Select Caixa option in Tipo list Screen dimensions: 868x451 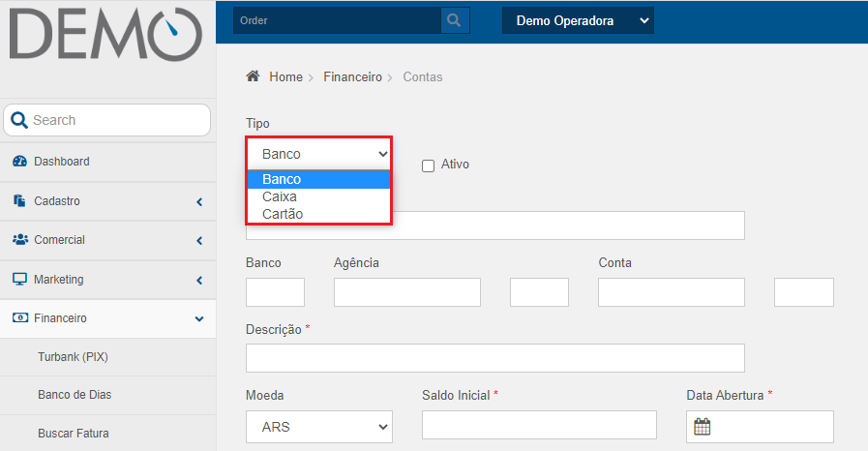pos(319,196)
